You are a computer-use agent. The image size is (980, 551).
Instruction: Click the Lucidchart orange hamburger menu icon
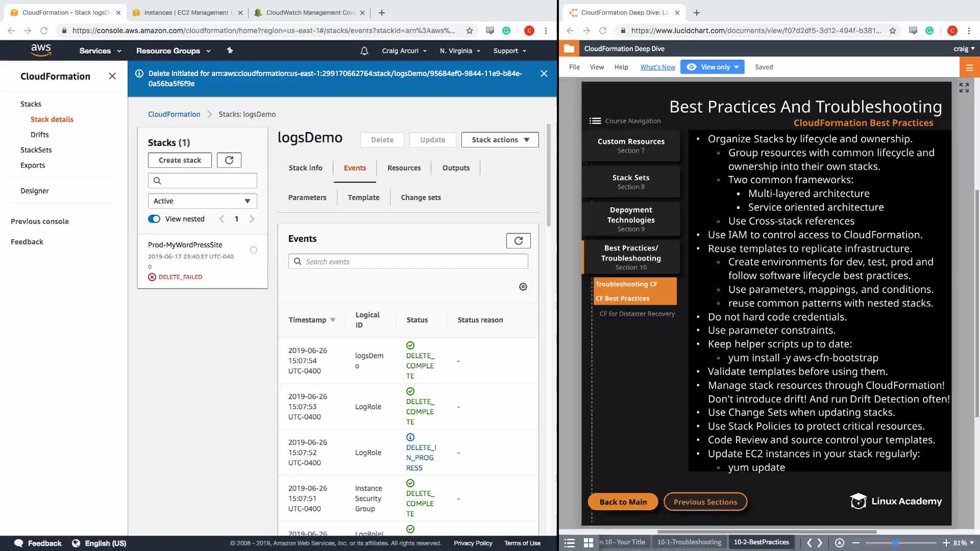969,67
